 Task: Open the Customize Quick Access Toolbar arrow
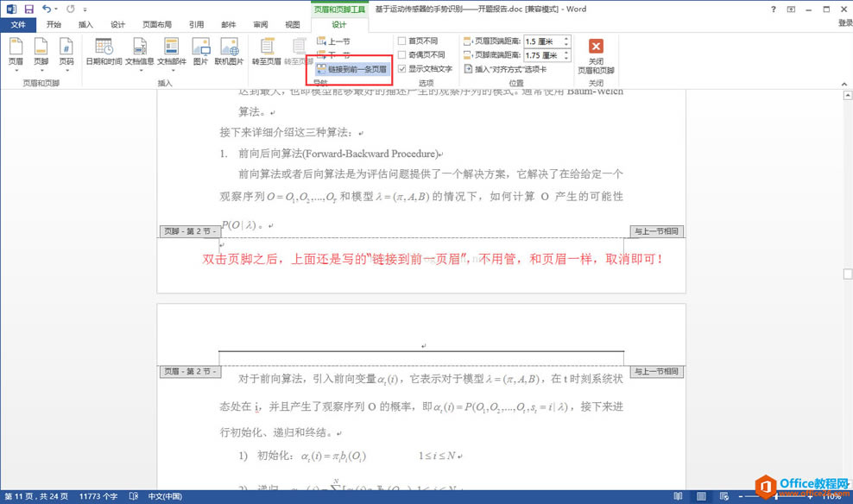[85, 9]
